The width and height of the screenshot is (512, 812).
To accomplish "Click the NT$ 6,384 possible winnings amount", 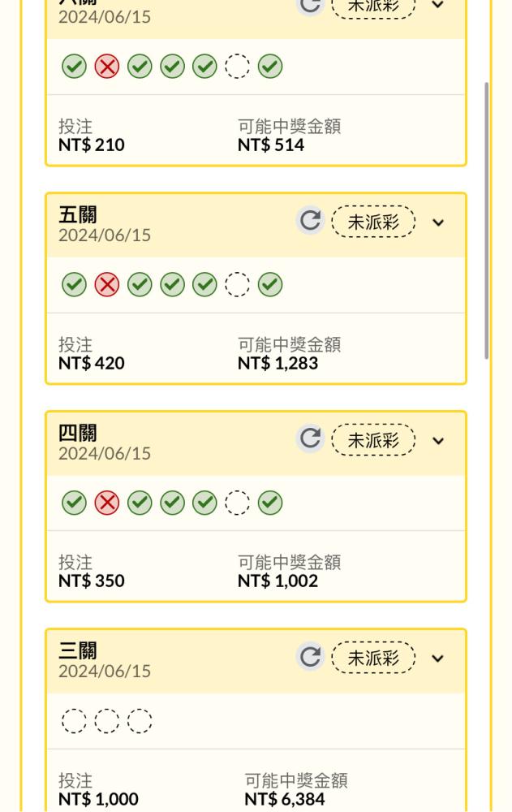I will click(285, 799).
